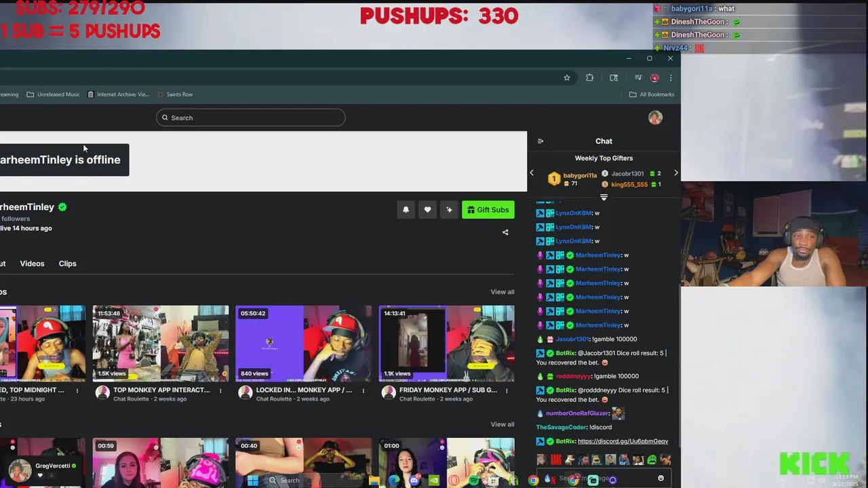Toggle the heart follow button

click(427, 210)
